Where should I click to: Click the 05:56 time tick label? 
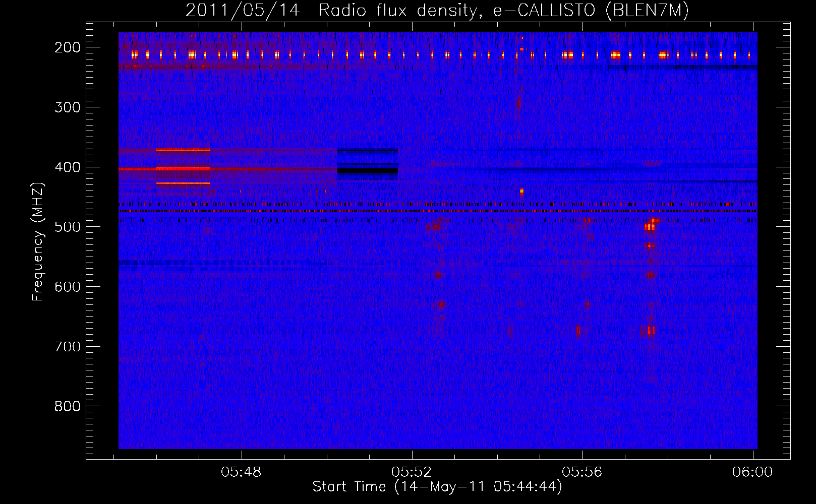[582, 472]
